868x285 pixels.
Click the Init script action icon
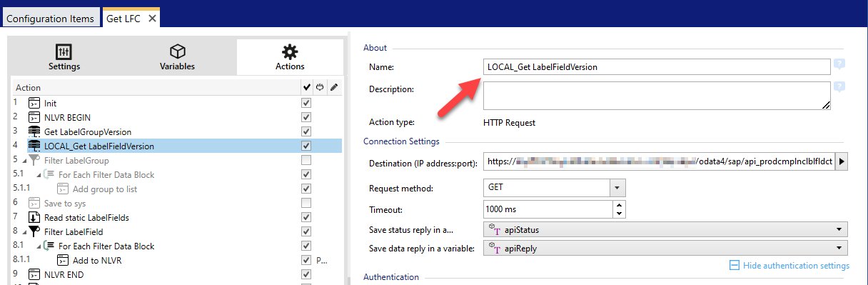[34, 103]
